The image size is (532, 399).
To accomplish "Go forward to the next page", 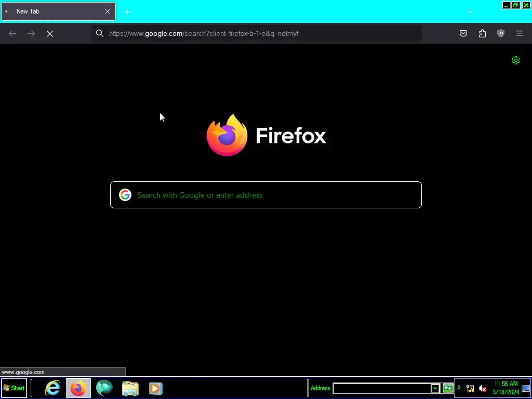I will tap(31, 34).
